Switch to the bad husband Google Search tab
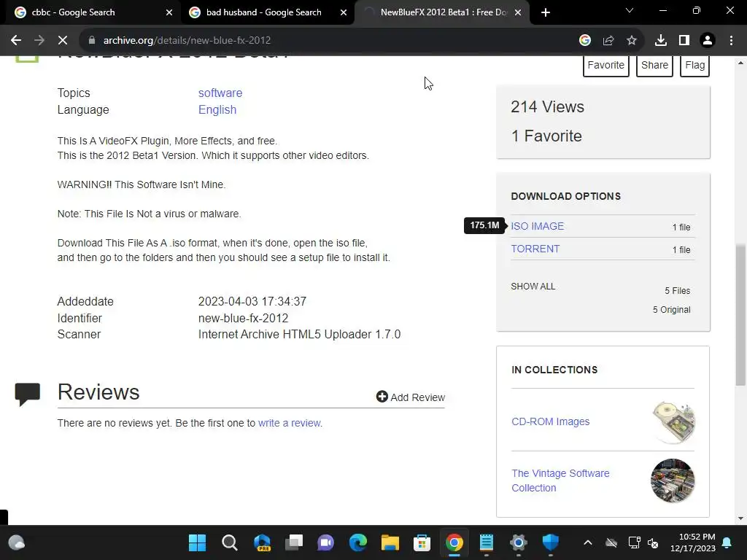This screenshot has width=747, height=560. [267, 12]
